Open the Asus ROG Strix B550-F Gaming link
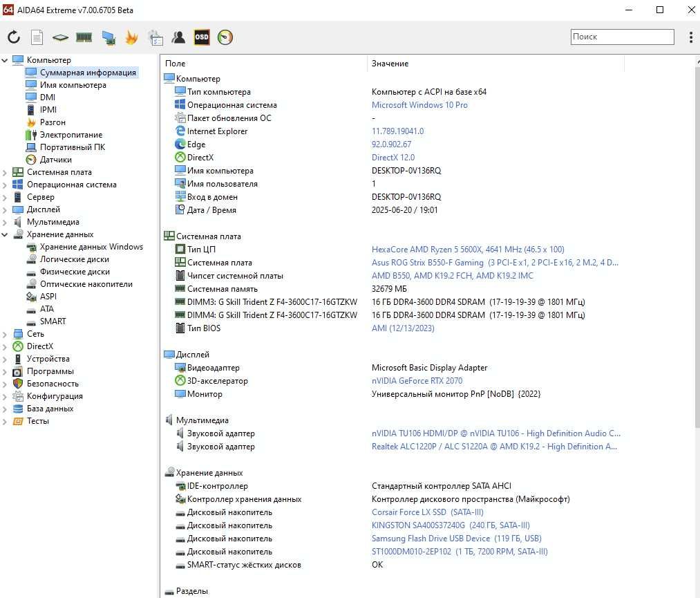This screenshot has width=700, height=598. (495, 263)
